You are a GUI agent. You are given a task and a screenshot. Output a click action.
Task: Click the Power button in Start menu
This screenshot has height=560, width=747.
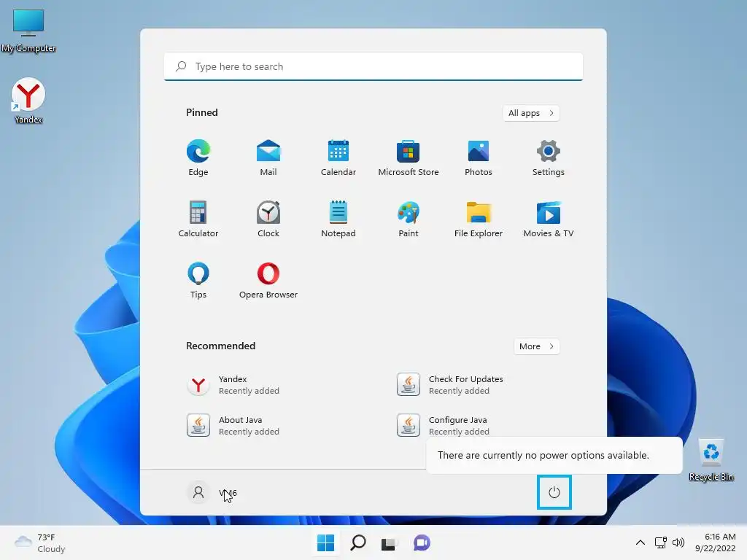tap(554, 492)
